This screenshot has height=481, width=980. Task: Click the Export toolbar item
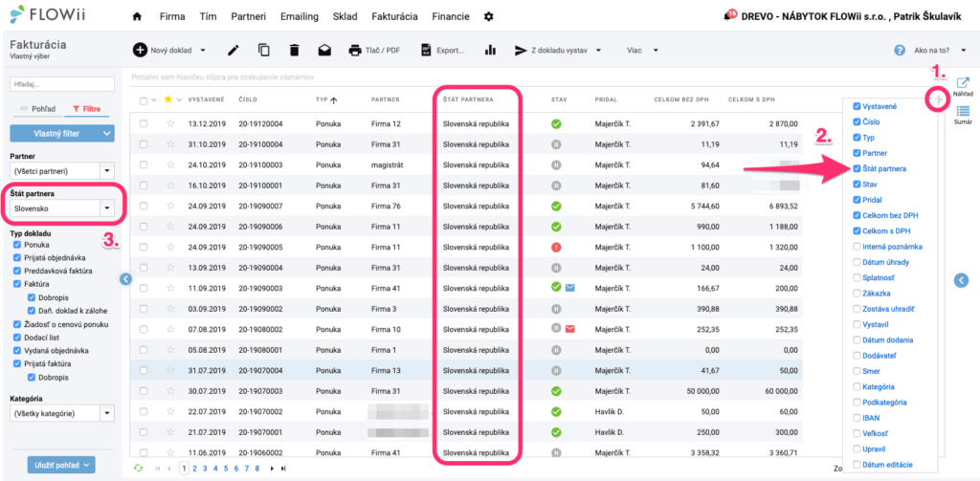(442, 51)
